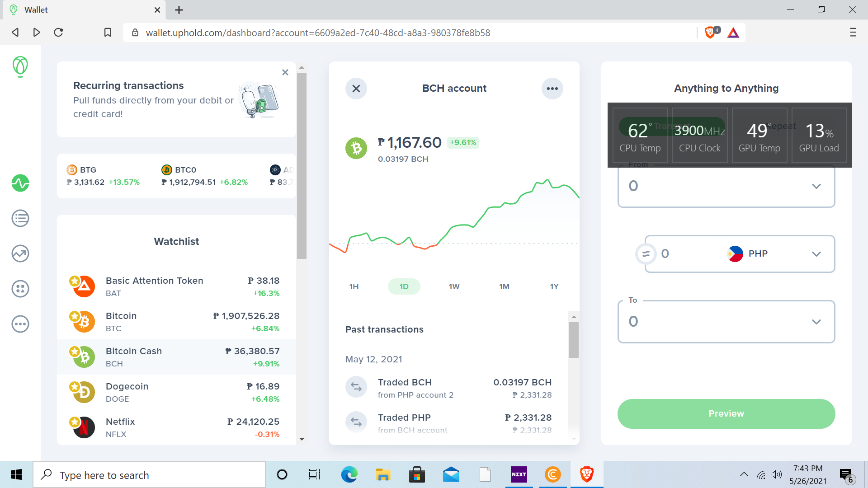Image resolution: width=868 pixels, height=488 pixels.
Task: Open the More options sidebar icon
Action: click(20, 324)
